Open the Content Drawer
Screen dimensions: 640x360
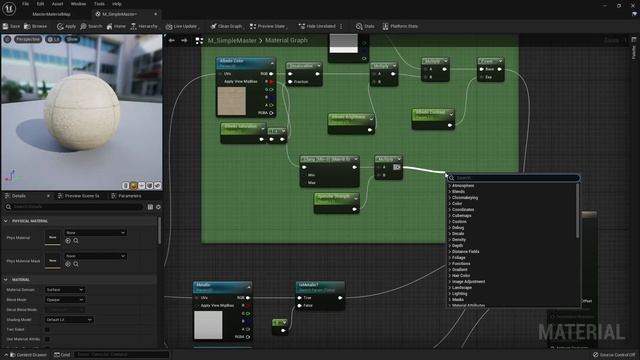point(27,355)
